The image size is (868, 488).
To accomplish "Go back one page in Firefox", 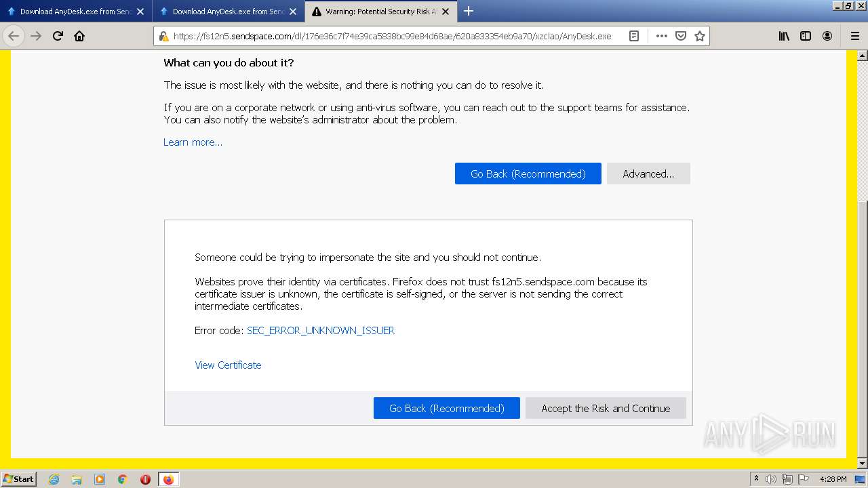I will click(14, 36).
